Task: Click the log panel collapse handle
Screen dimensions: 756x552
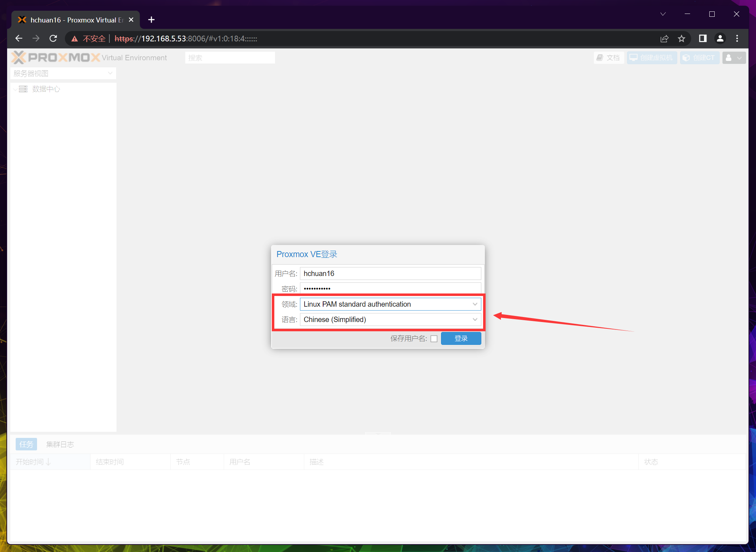Action: click(378, 433)
